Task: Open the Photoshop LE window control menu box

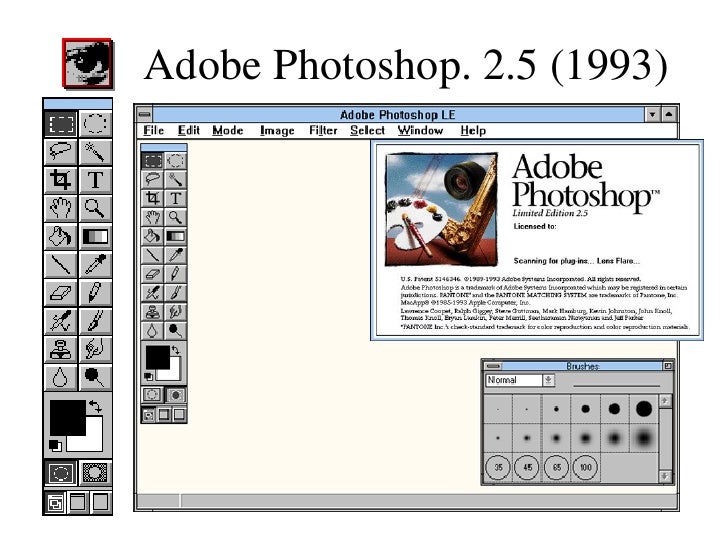Action: point(144,114)
